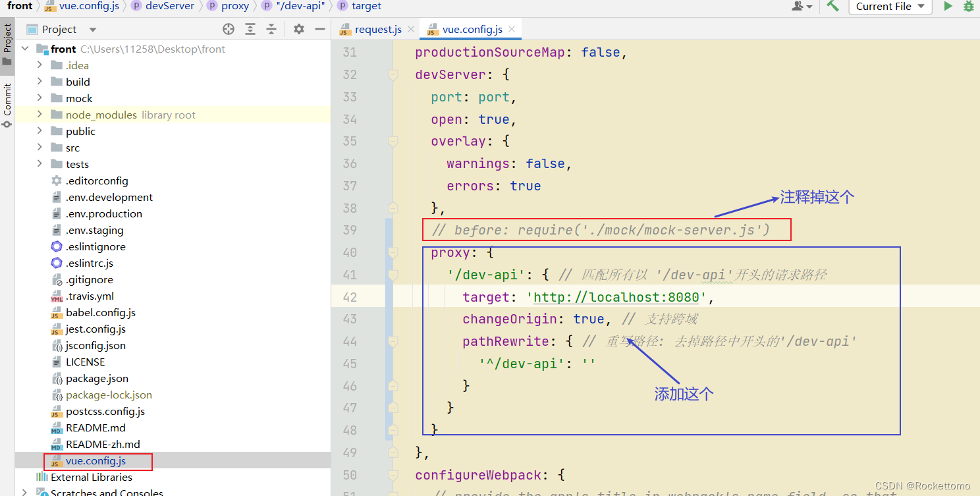The width and height of the screenshot is (980, 496).
Task: Click line number 42 in gutter
Action: click(349, 297)
